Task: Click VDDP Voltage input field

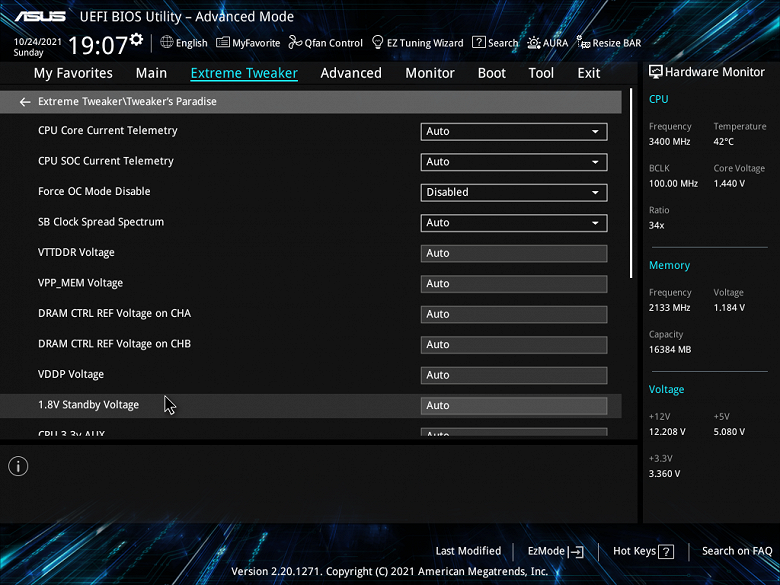Action: pyautogui.click(x=514, y=375)
